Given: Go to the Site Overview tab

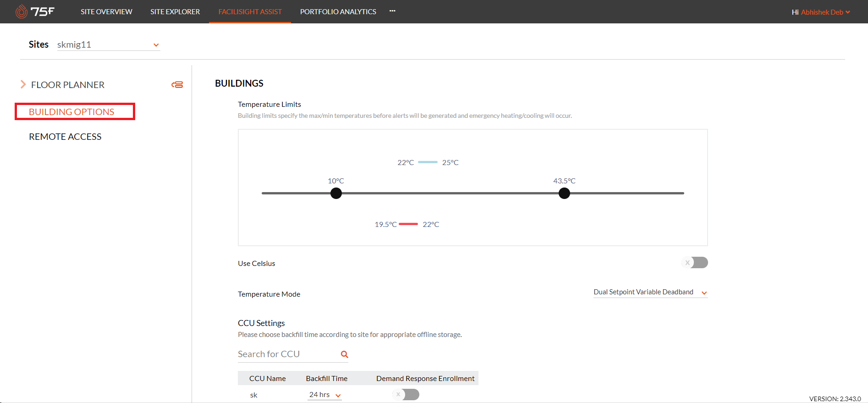Looking at the screenshot, I should pyautogui.click(x=106, y=12).
